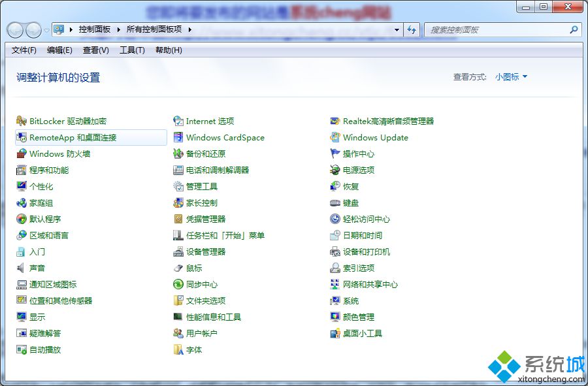
Task: Click the 控制面板 breadcrumb segment
Action: pyautogui.click(x=95, y=29)
